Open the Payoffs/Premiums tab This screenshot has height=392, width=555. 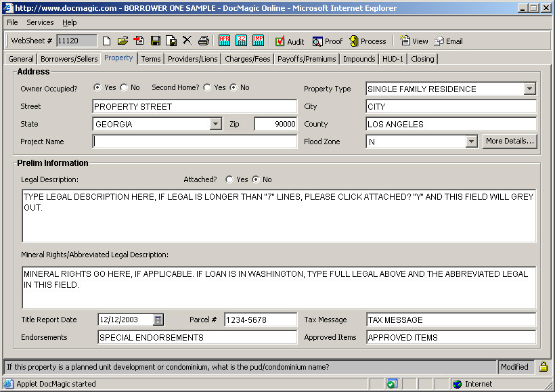point(307,59)
